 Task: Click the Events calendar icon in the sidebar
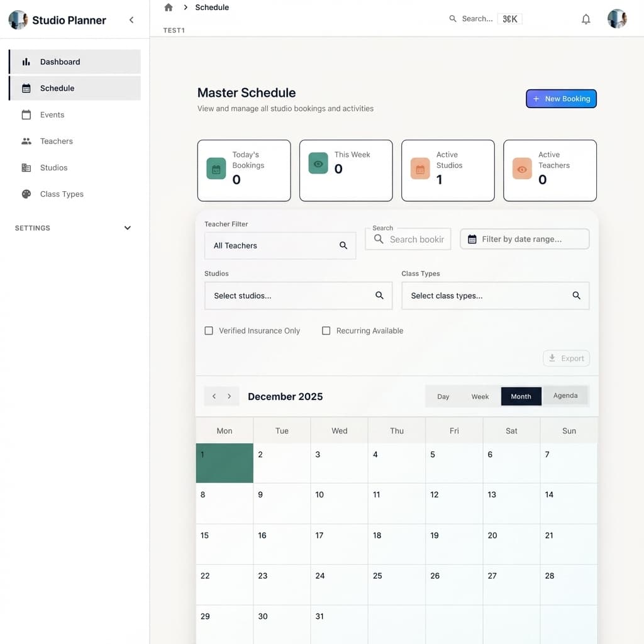pos(25,114)
